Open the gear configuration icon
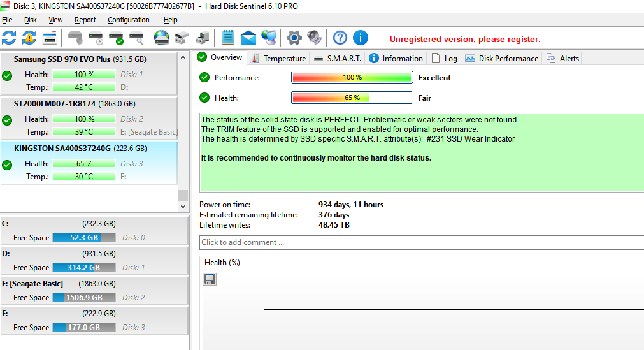The height and width of the screenshot is (350, 644). click(x=294, y=38)
